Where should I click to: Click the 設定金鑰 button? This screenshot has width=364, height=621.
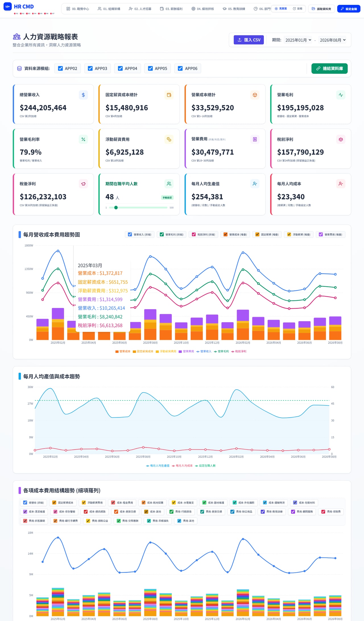(349, 9)
